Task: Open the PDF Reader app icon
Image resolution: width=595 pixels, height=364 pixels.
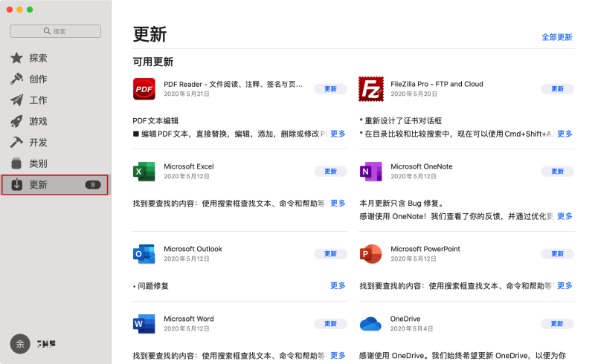Action: pos(144,89)
